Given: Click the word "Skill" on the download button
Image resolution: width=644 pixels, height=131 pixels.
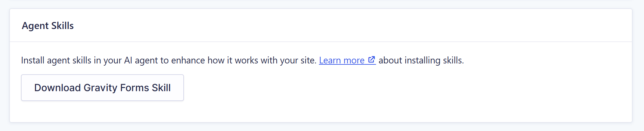Looking at the screenshot, I should click(x=161, y=88).
